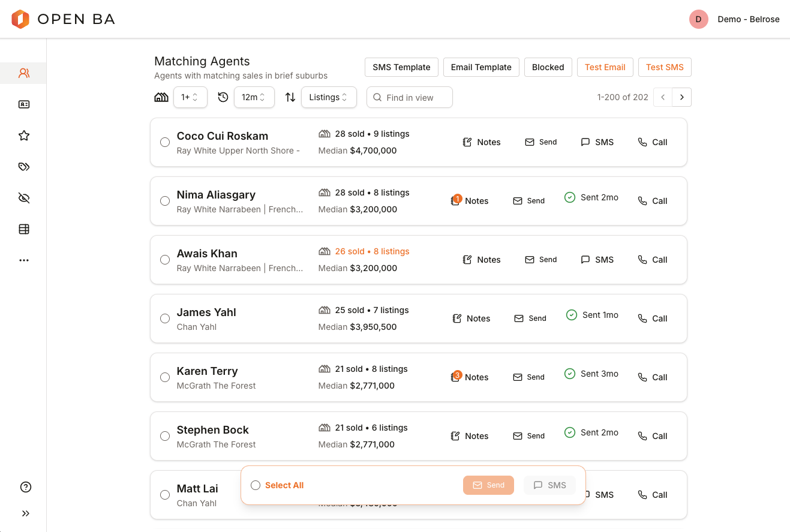
Task: Select the radio button for James Yahl
Action: (165, 318)
